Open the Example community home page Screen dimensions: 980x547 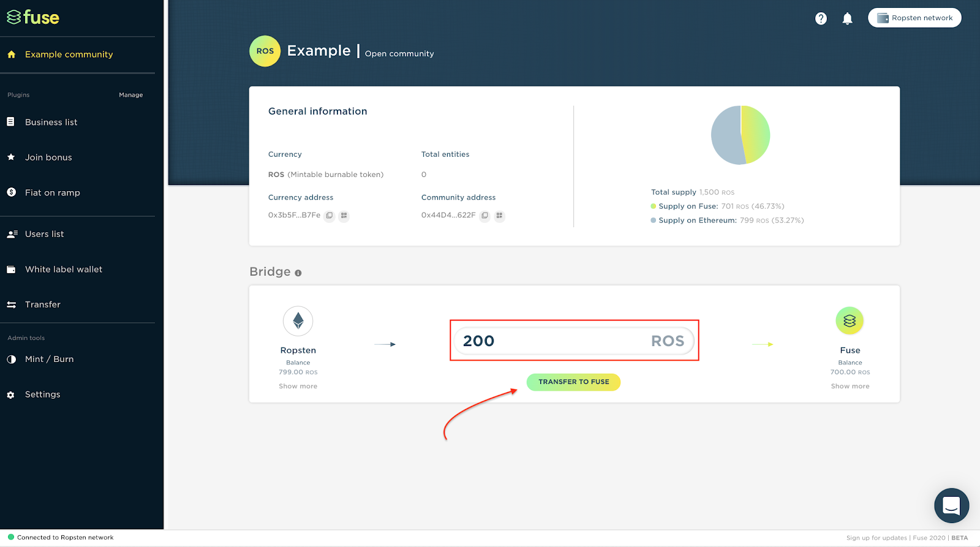pyautogui.click(x=69, y=55)
